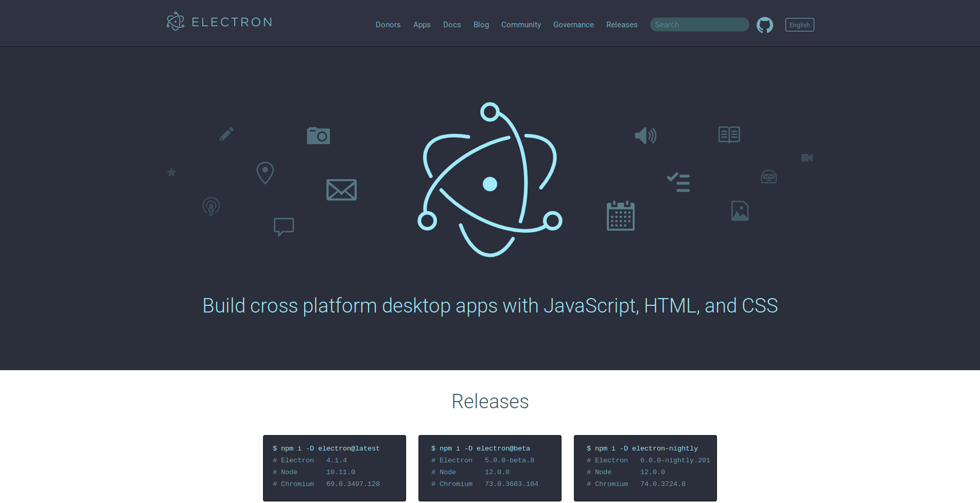Click the location pin icon
Image resolution: width=980 pixels, height=503 pixels.
265,173
